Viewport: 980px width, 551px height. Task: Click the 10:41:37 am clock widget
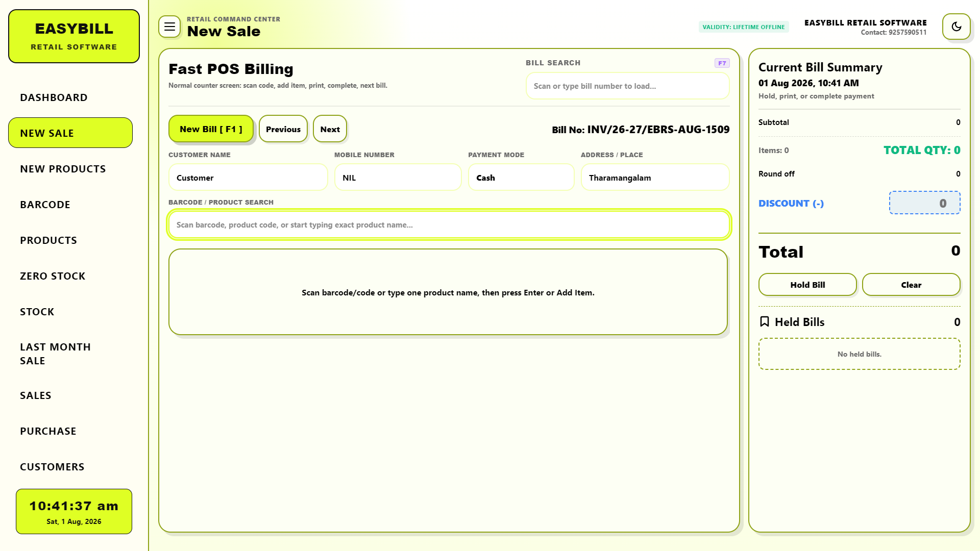click(x=74, y=511)
